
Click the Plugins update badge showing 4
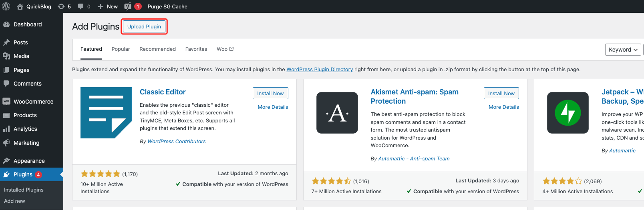(x=38, y=175)
